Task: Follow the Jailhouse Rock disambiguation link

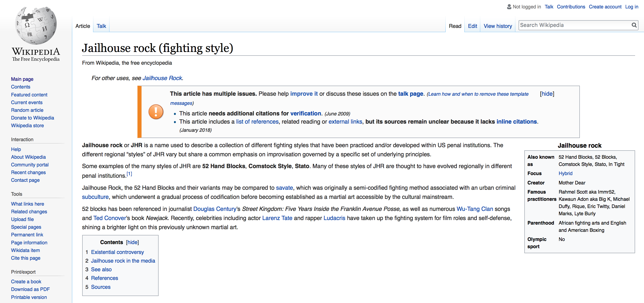Action: 162,78
